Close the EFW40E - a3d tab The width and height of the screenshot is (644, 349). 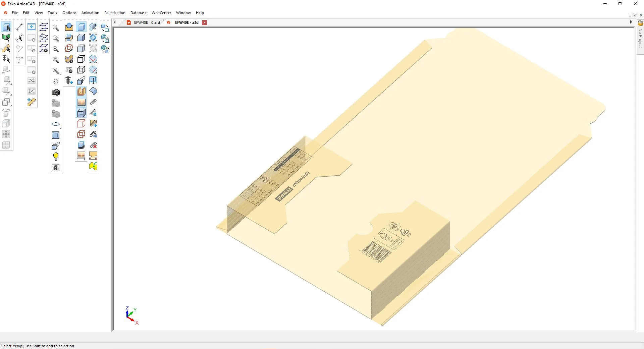point(204,22)
